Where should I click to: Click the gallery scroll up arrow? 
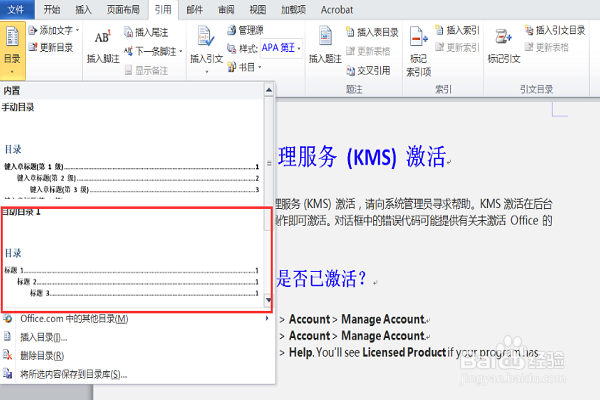click(269, 90)
